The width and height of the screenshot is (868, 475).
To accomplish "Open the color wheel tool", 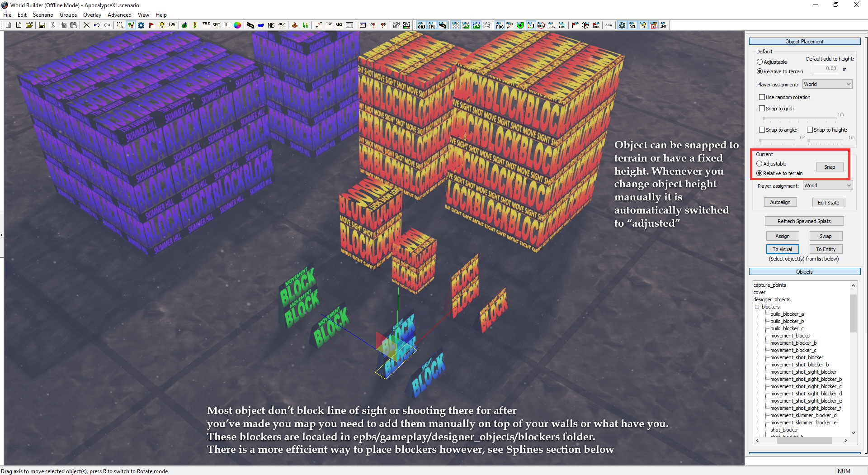I will (x=237, y=25).
